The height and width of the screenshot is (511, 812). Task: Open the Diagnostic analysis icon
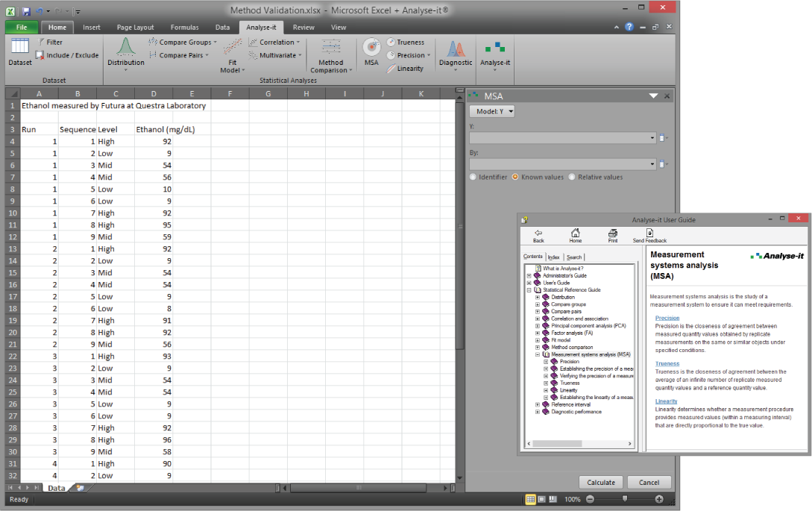tap(456, 48)
